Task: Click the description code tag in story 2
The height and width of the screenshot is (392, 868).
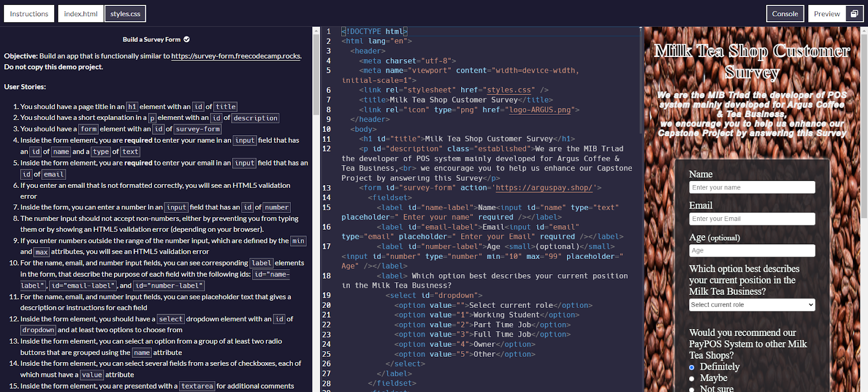Action: pos(256,118)
